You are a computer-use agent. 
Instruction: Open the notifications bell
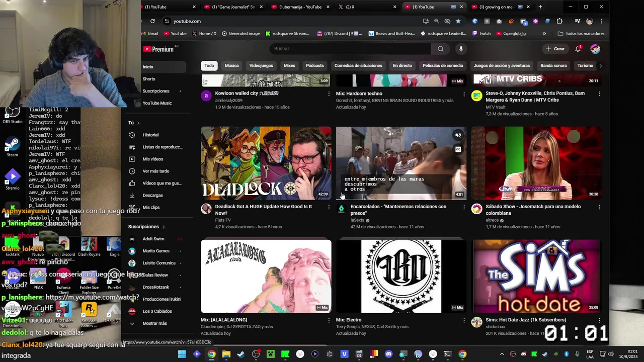[579, 49]
